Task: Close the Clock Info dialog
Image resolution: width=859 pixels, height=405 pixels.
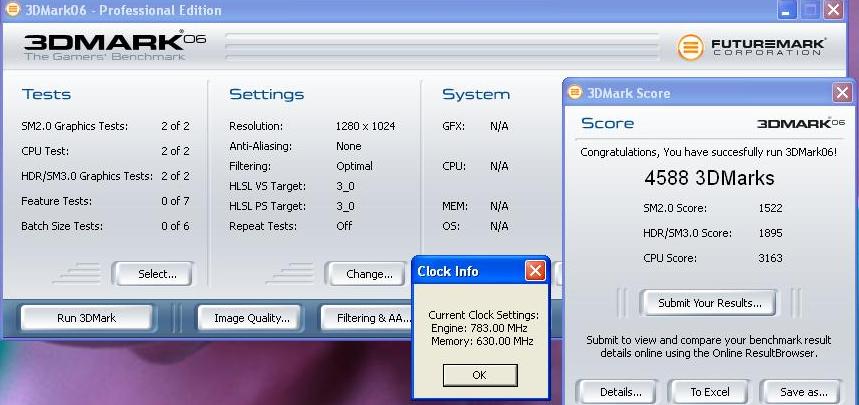Action: (535, 271)
